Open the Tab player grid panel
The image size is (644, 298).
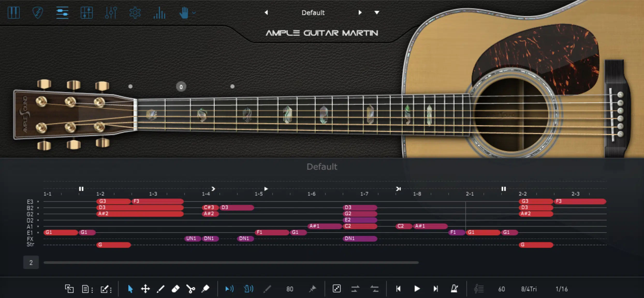click(x=86, y=12)
